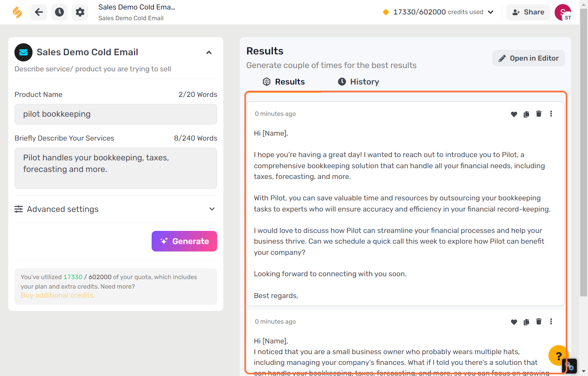Screen dimensions: 588x376
Task: Delete the second generated email result
Action: coord(539,322)
